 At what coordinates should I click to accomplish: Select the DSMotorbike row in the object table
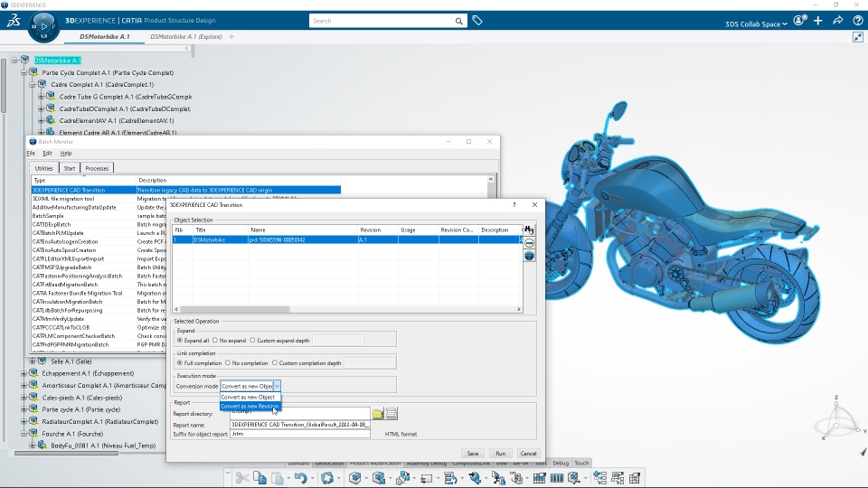click(347, 240)
